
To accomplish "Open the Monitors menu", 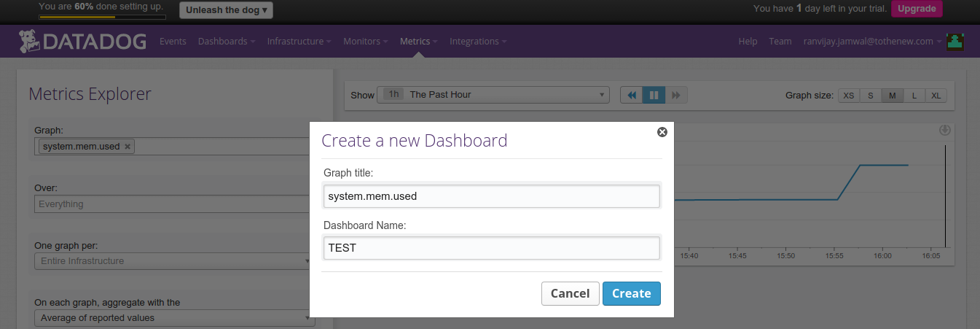I will click(x=366, y=42).
